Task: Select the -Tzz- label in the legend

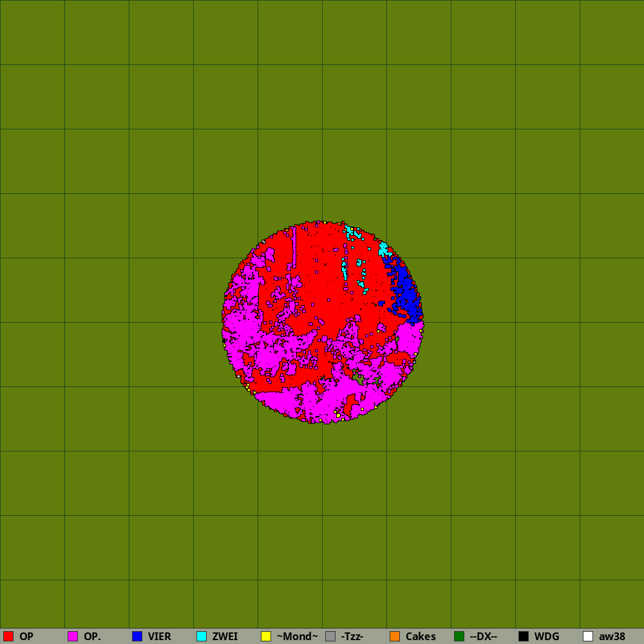Action: pyautogui.click(x=352, y=636)
